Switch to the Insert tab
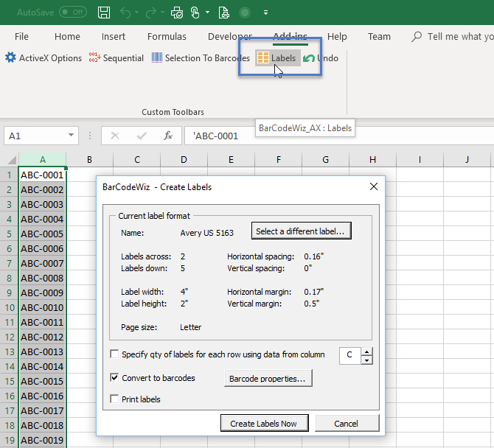Viewport: 494px width, 448px height. point(114,37)
